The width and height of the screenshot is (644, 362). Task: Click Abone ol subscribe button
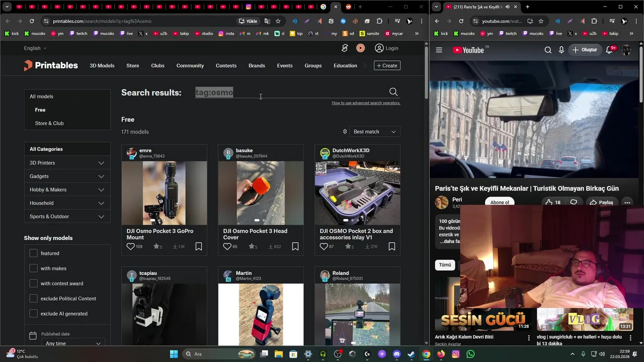coord(500,202)
